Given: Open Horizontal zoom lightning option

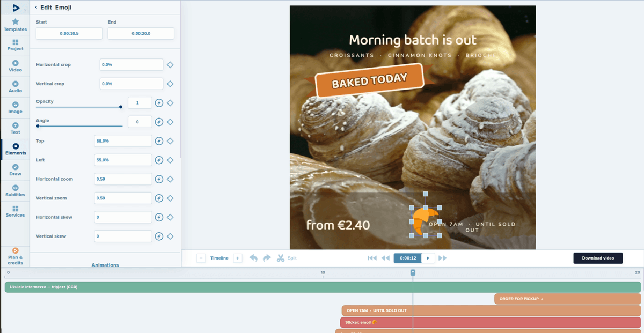Looking at the screenshot, I should [x=159, y=179].
